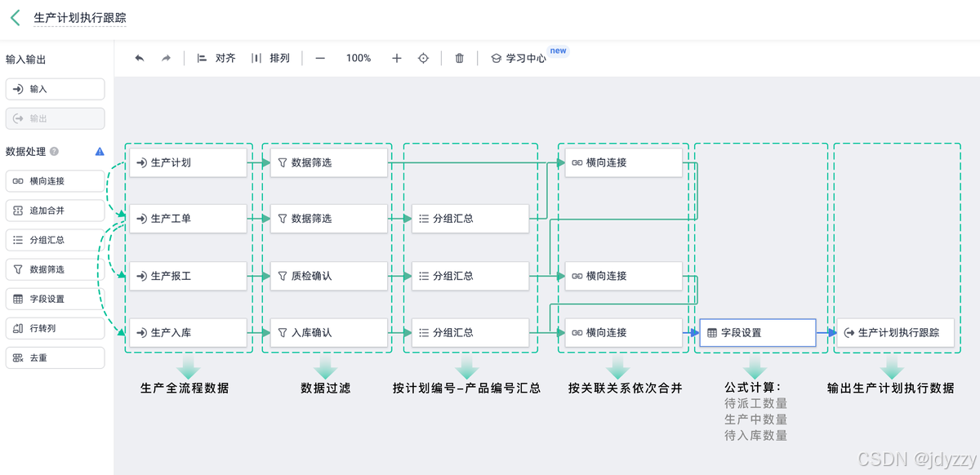Click the blue warning triangle icon
Screen dimensions: 980x475
(100, 152)
